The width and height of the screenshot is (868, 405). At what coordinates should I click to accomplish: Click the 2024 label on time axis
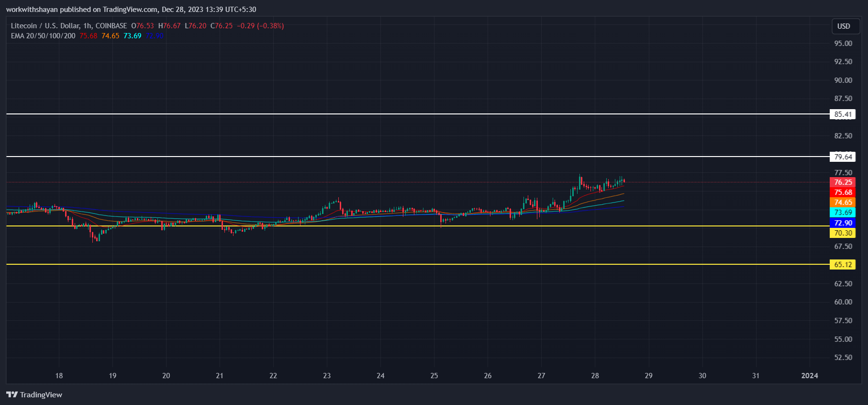[x=810, y=376]
